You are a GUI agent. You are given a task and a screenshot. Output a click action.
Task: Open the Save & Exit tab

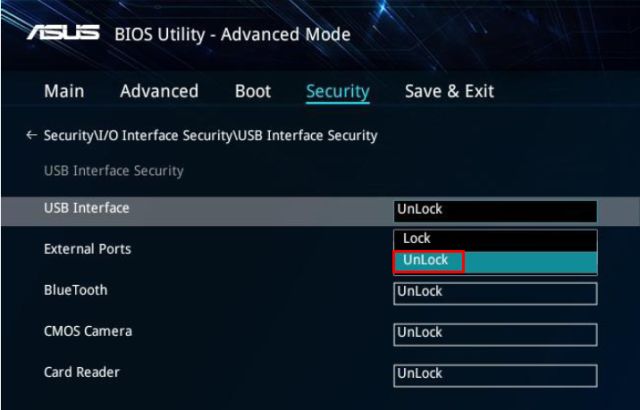point(449,91)
